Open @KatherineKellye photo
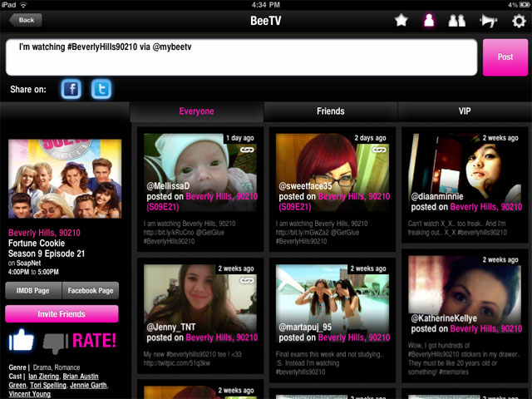 (x=465, y=294)
